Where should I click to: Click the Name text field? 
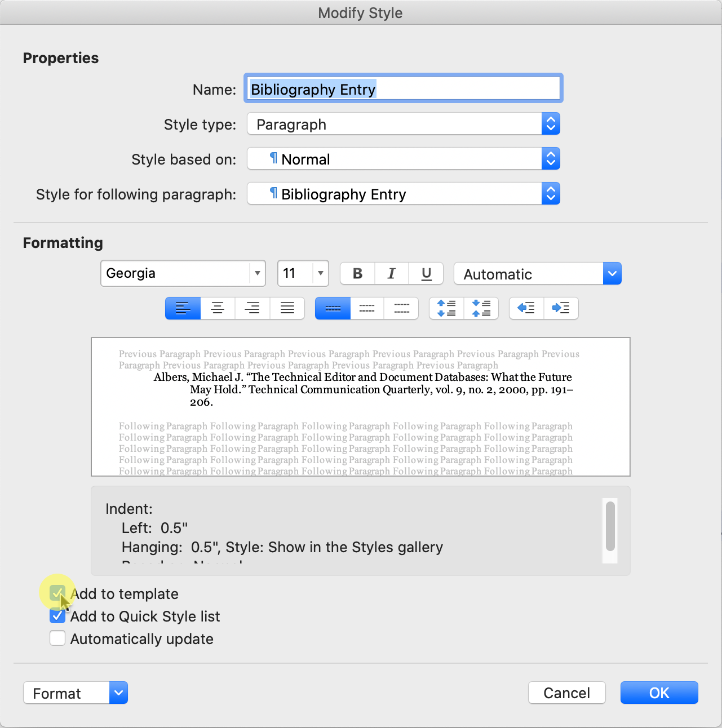403,89
